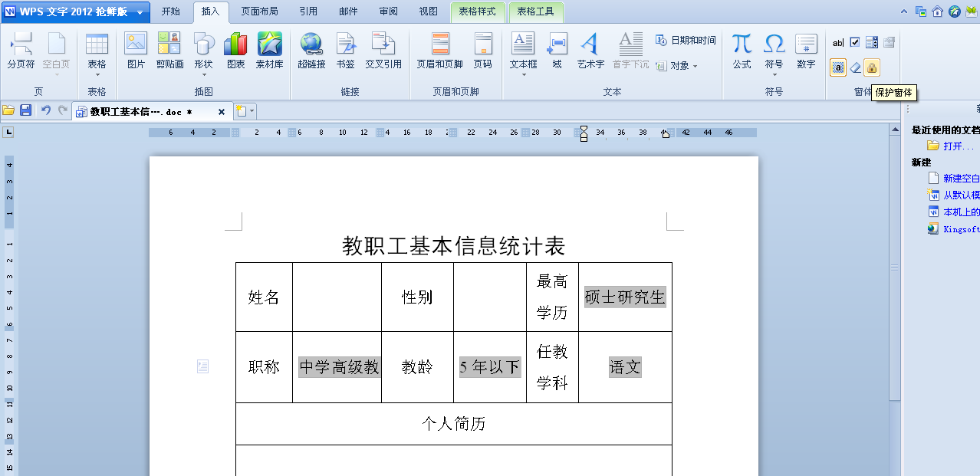Insert a chart using the 图表 icon
Viewport: 980px width, 476px height.
point(235,51)
